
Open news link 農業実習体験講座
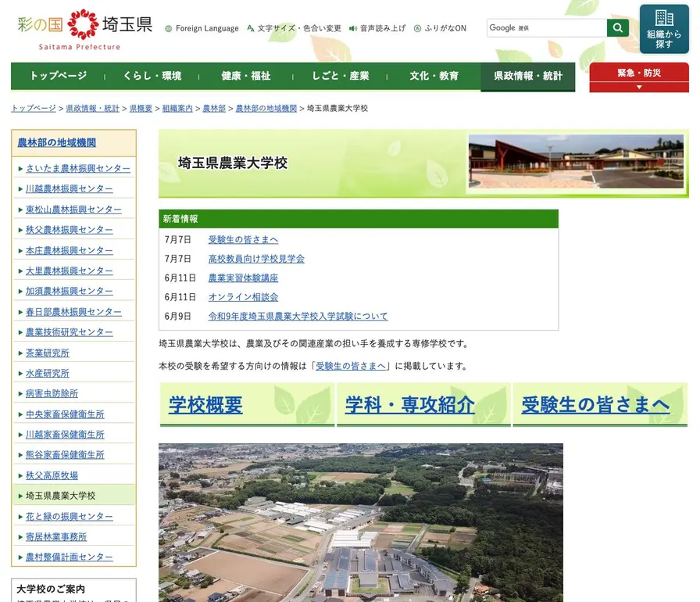[243, 278]
